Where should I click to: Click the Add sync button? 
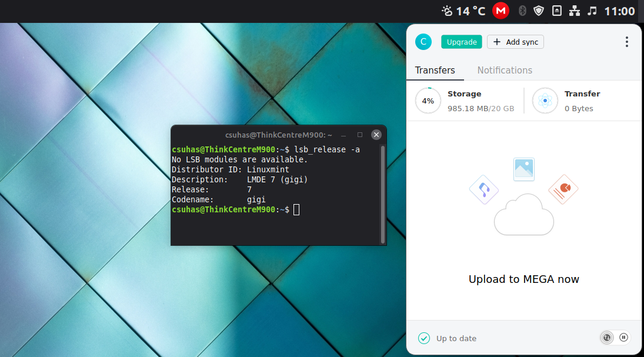(x=515, y=42)
